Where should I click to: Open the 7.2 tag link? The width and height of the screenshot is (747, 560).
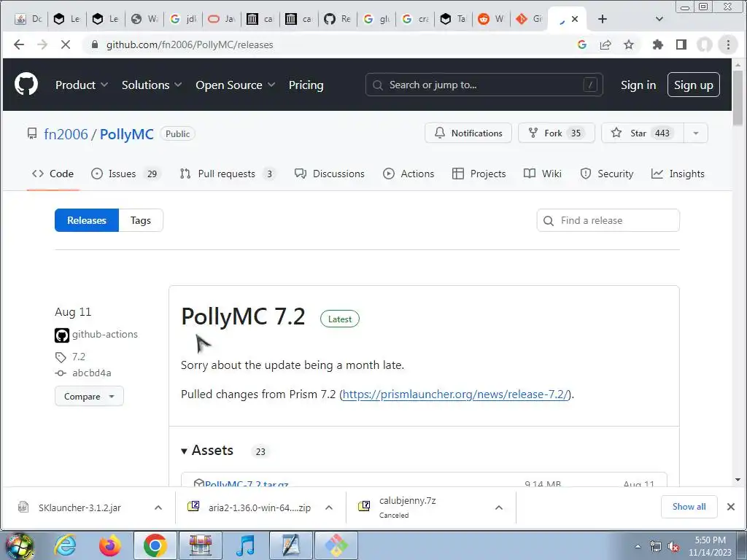click(x=79, y=357)
